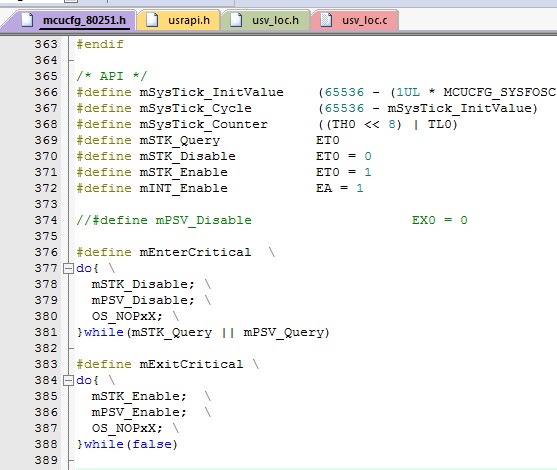Click mSTK_Disable macro name on line 370
Viewport: 557px width, 470px height.
tap(188, 156)
